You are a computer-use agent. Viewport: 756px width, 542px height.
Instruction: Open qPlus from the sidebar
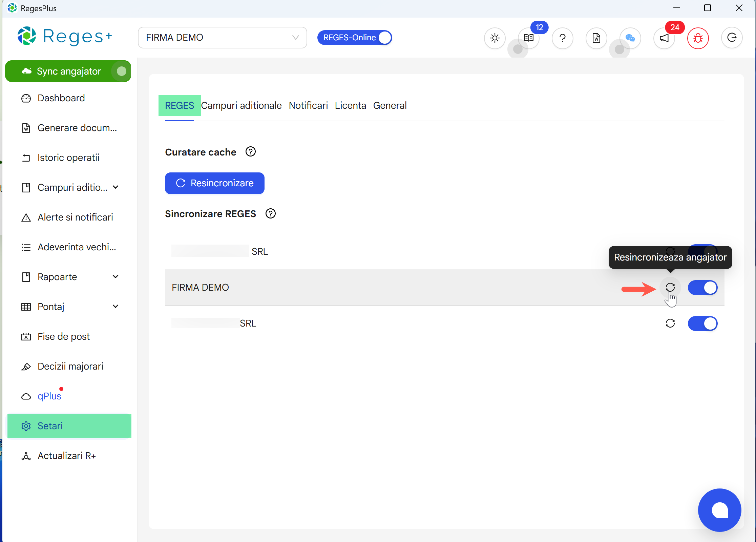(49, 396)
